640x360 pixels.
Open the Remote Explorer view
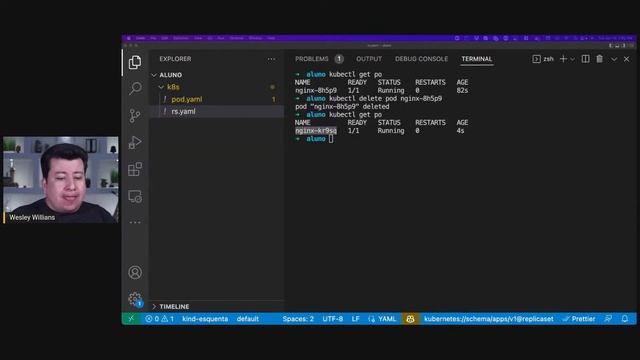(x=135, y=196)
